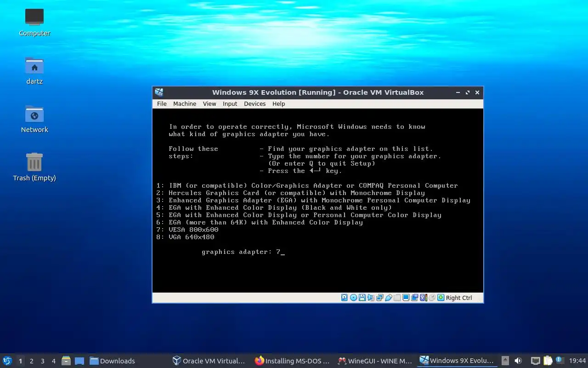Screen dimensions: 588x368
Task: Click the IBM Color/Graphics Adapter option line
Action: tap(307, 185)
